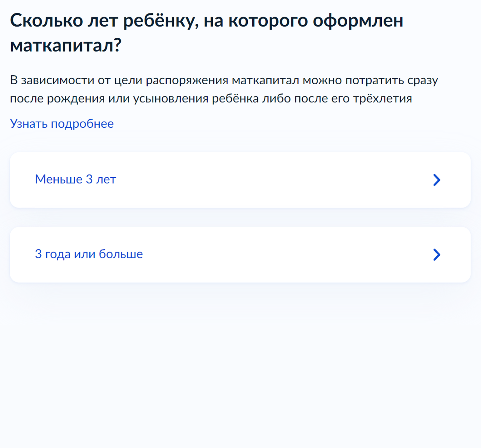Select the "Меньше 3 лет" answer text
This screenshot has width=481, height=448.
click(75, 180)
